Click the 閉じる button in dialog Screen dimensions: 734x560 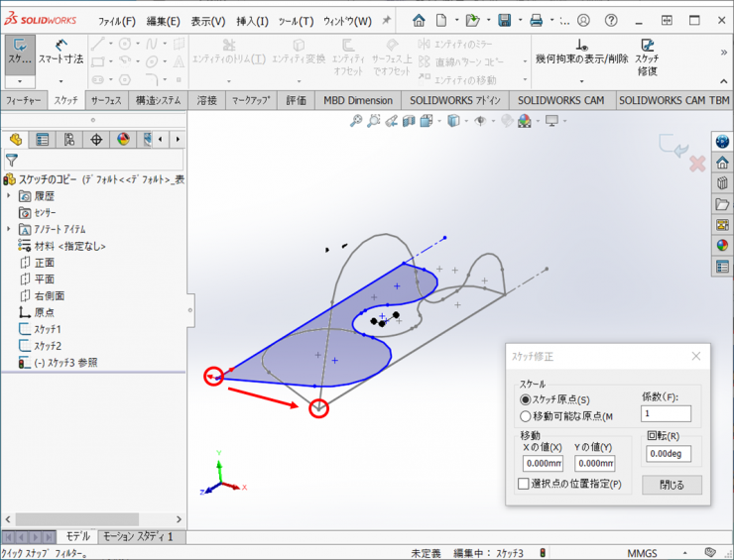[x=672, y=485]
